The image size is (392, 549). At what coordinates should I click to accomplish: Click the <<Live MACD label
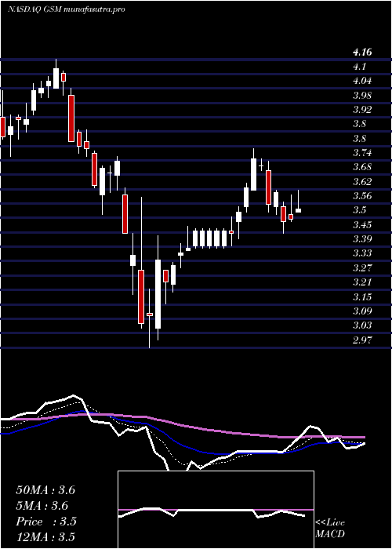[x=330, y=529]
